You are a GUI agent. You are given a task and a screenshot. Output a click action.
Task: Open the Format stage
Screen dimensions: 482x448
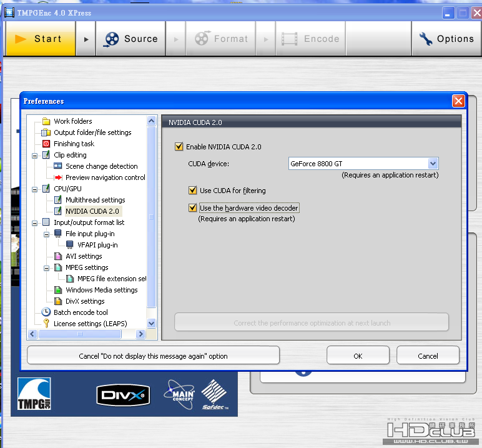coord(221,39)
